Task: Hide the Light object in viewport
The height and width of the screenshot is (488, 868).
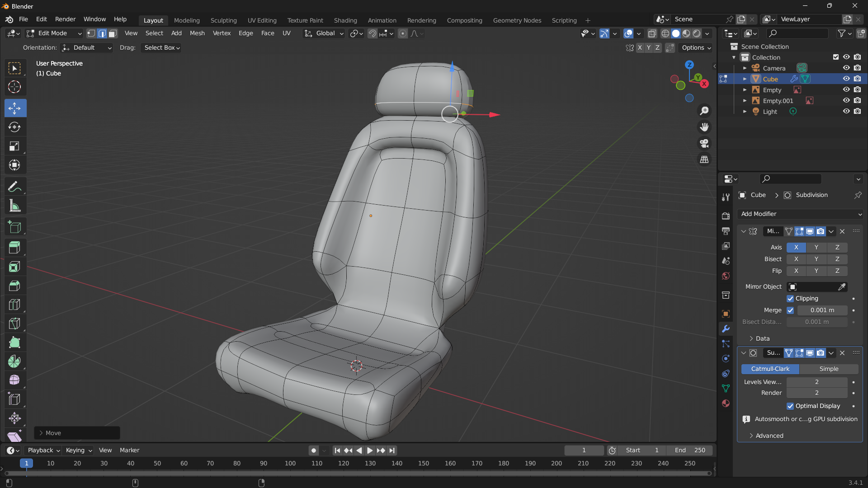Action: 846,111
